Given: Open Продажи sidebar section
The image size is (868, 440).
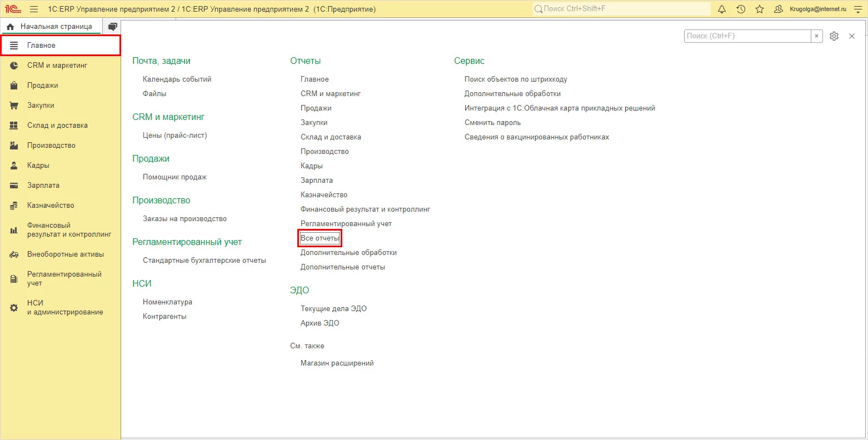Looking at the screenshot, I should pos(61,86).
